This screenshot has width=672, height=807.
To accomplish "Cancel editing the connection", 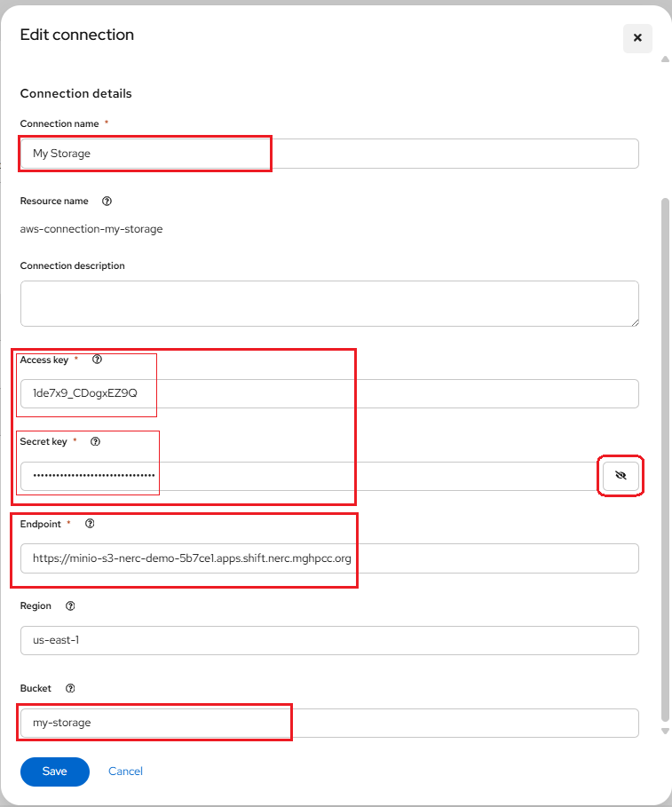I will pyautogui.click(x=125, y=771).
